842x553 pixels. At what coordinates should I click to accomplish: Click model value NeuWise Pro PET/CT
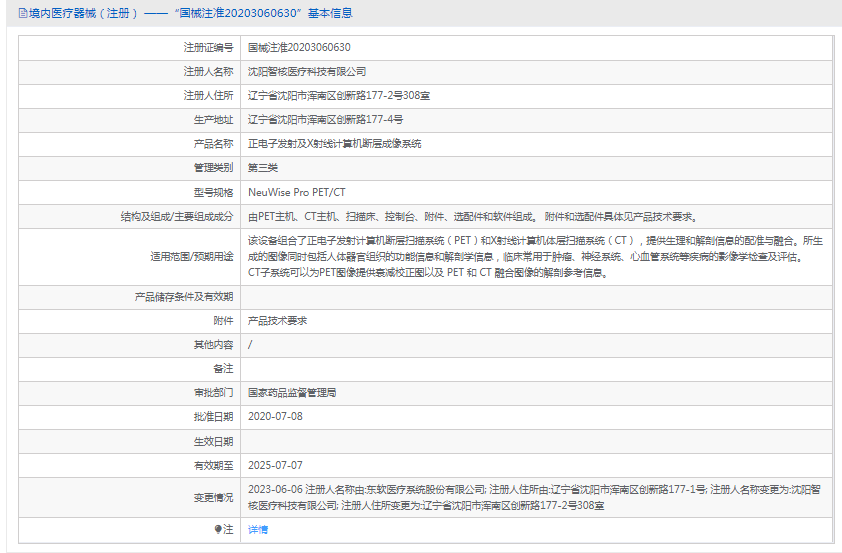pos(297,192)
